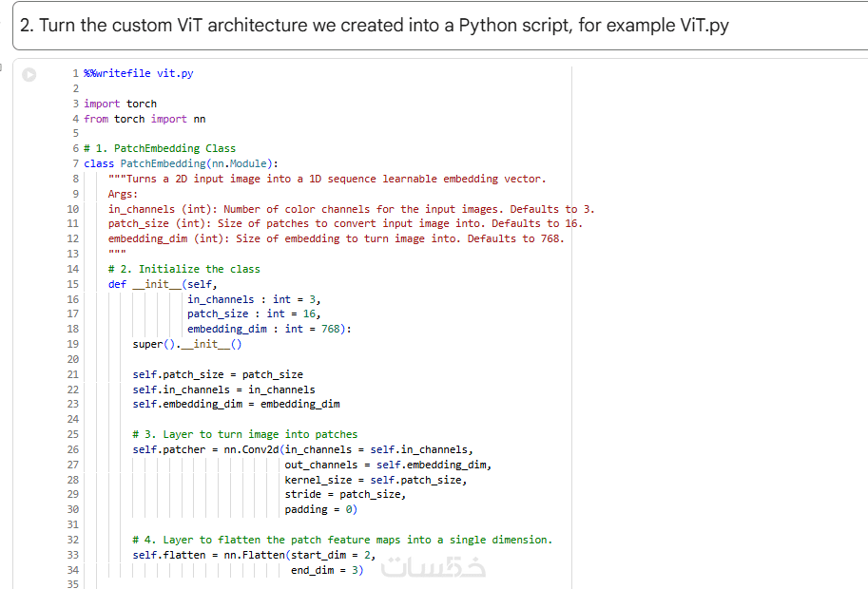This screenshot has height=589, width=868.
Task: Click the 'end_dim = 3)' argument line
Action: pyautogui.click(x=327, y=570)
